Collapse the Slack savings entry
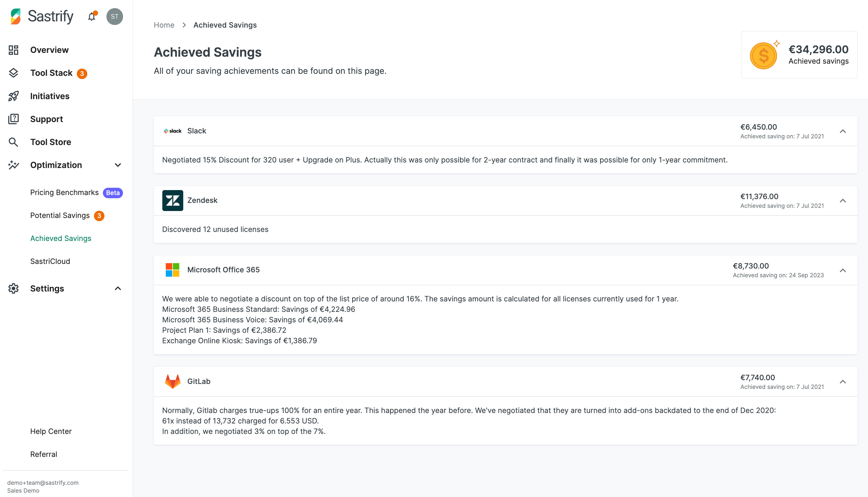The image size is (868, 497). pyautogui.click(x=843, y=131)
